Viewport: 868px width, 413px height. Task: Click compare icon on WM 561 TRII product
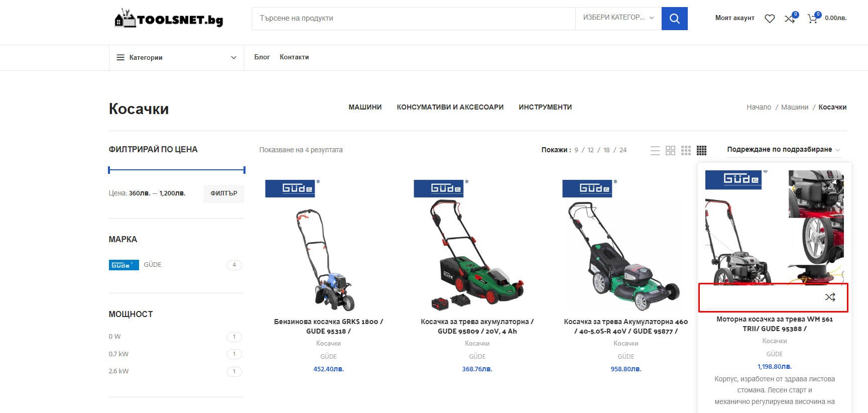tap(830, 297)
